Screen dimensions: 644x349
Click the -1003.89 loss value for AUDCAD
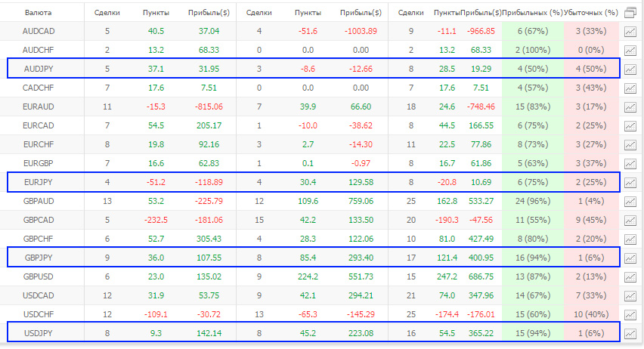(361, 31)
